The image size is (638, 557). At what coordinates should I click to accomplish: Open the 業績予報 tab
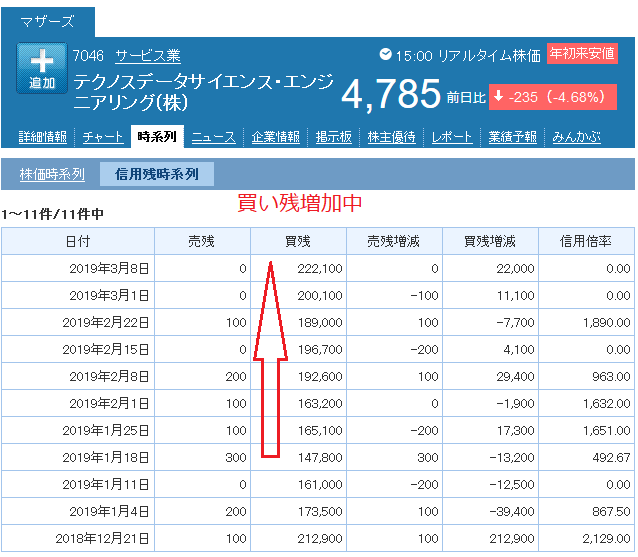[x=512, y=137]
